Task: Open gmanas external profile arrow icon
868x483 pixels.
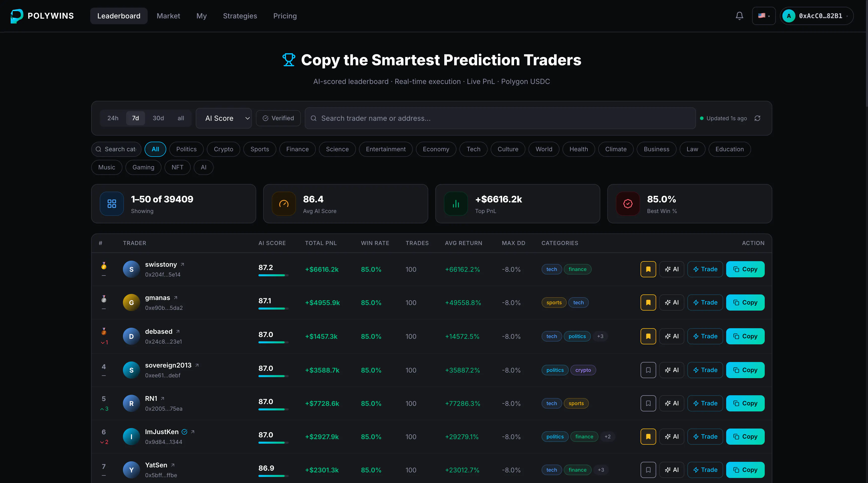Action: pyautogui.click(x=176, y=298)
